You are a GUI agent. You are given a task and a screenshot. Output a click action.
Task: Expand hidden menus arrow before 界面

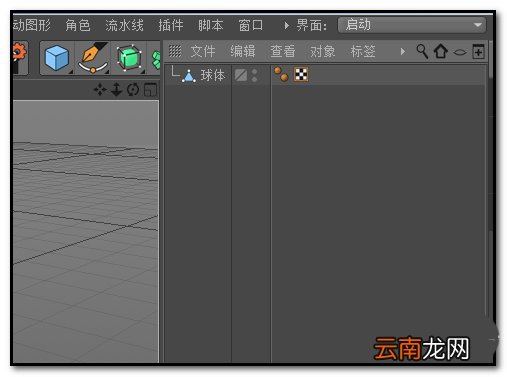(286, 25)
